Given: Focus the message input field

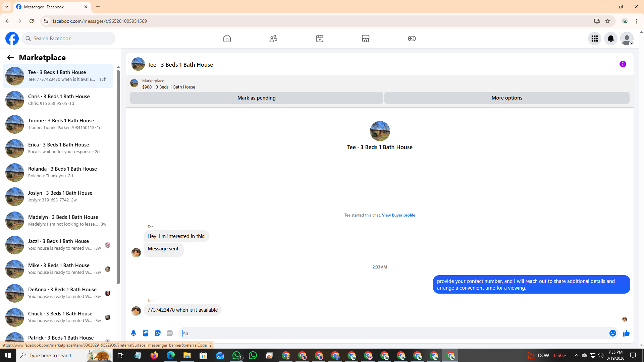Looking at the screenshot, I should 392,333.
